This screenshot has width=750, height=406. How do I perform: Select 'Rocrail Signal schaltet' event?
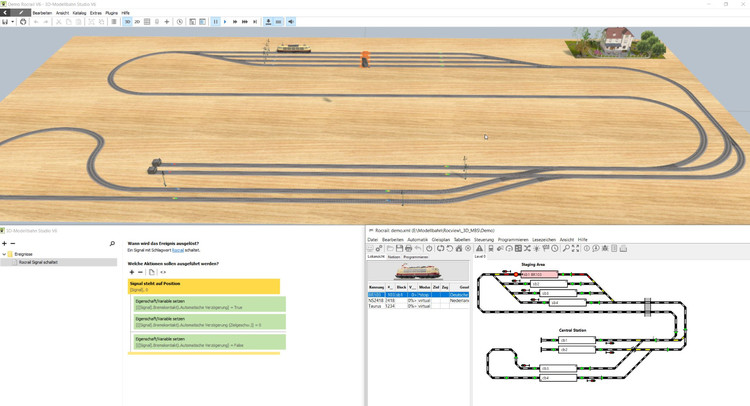[x=38, y=262]
